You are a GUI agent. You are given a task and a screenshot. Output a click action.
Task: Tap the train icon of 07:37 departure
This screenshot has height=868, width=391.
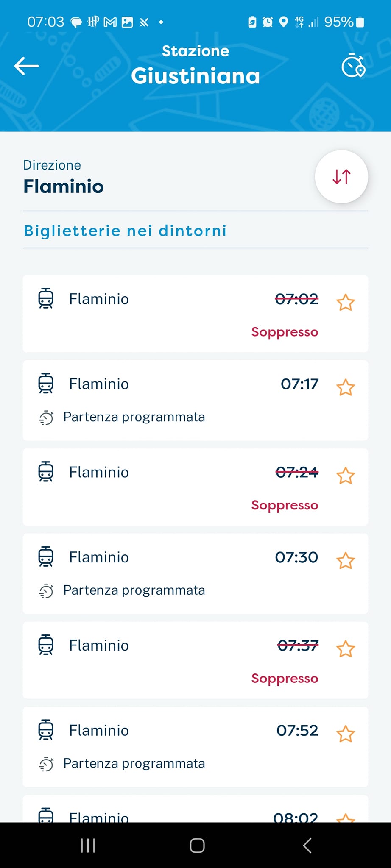coord(46,645)
